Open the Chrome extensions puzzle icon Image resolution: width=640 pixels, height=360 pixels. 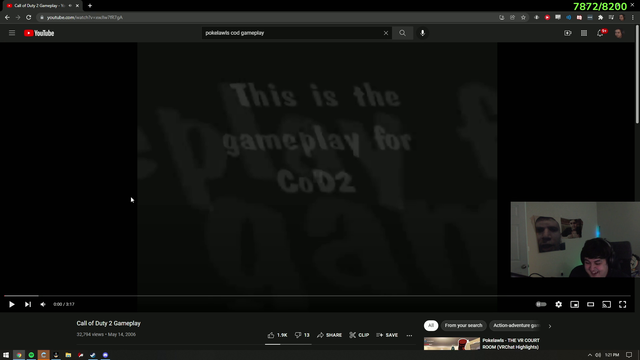coord(600,18)
